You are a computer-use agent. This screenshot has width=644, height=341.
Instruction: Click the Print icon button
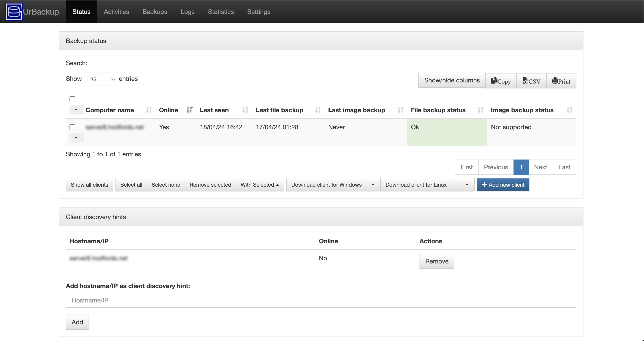[561, 81]
